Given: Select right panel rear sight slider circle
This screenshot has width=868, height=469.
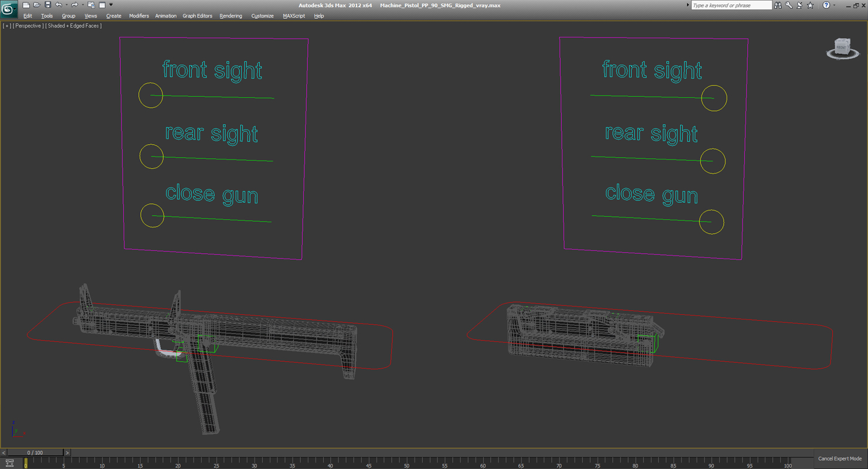Looking at the screenshot, I should click(713, 161).
